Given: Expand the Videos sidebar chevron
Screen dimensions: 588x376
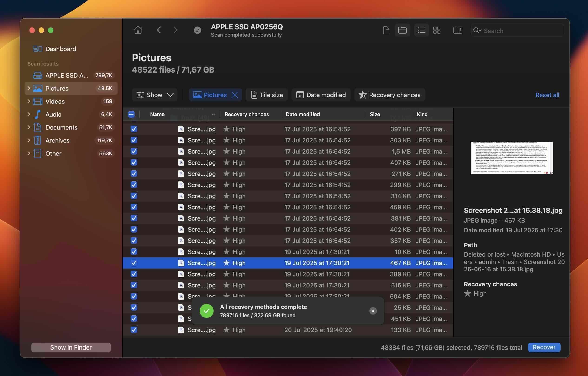Looking at the screenshot, I should pos(29,101).
